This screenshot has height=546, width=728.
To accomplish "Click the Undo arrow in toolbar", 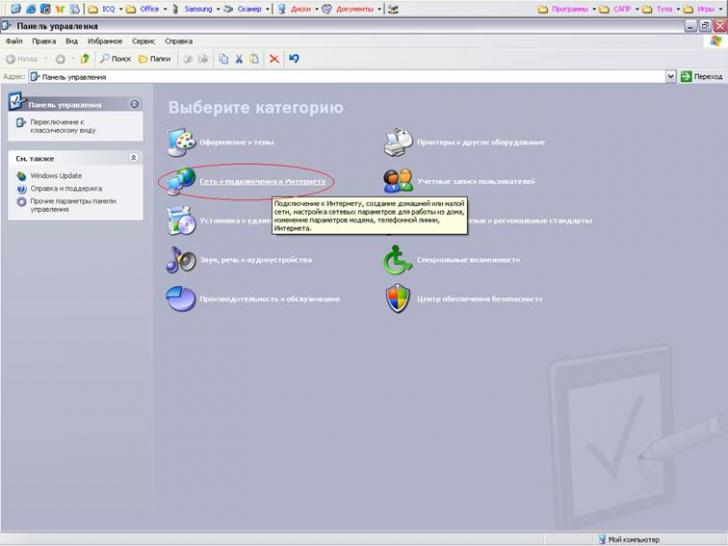I will click(x=294, y=59).
